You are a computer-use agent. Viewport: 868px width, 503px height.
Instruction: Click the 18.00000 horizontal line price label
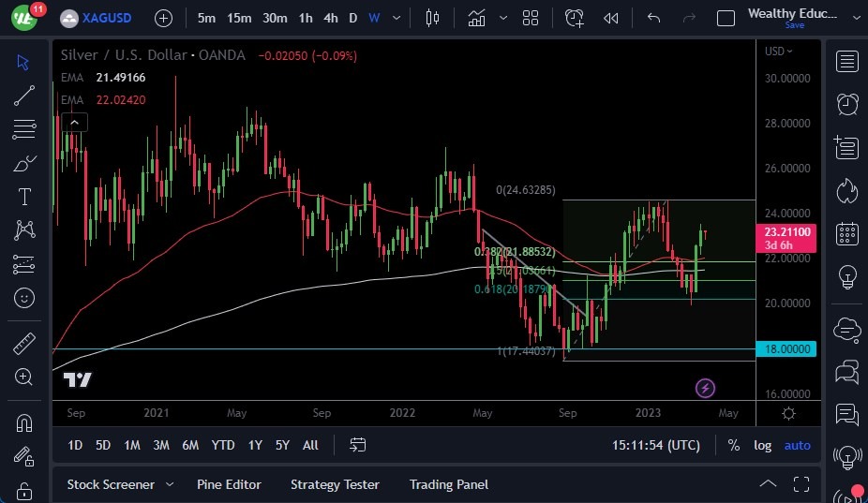786,348
